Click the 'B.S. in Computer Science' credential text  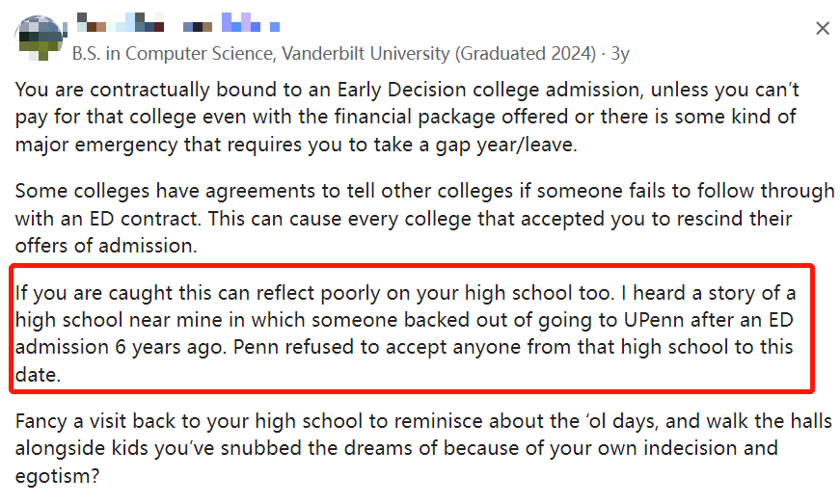coord(175,54)
